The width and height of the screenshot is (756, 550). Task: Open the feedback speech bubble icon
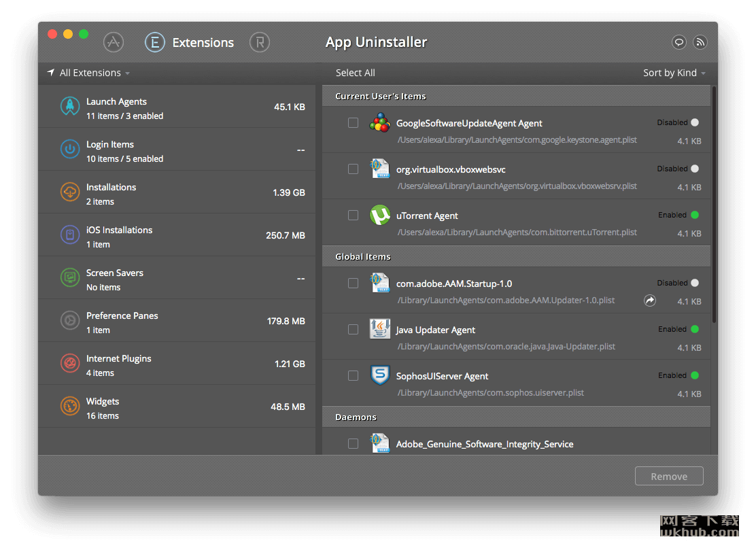[x=679, y=42]
